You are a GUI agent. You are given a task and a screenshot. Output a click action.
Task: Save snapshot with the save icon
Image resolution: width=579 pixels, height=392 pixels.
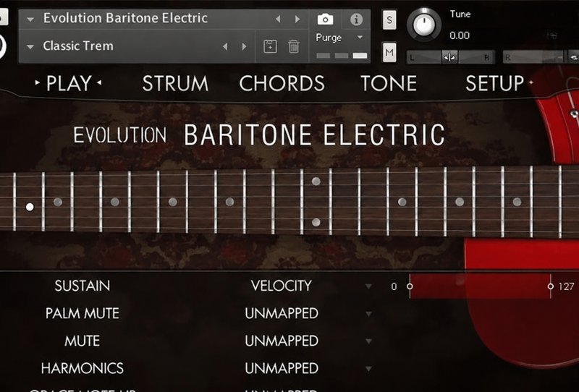pos(270,46)
